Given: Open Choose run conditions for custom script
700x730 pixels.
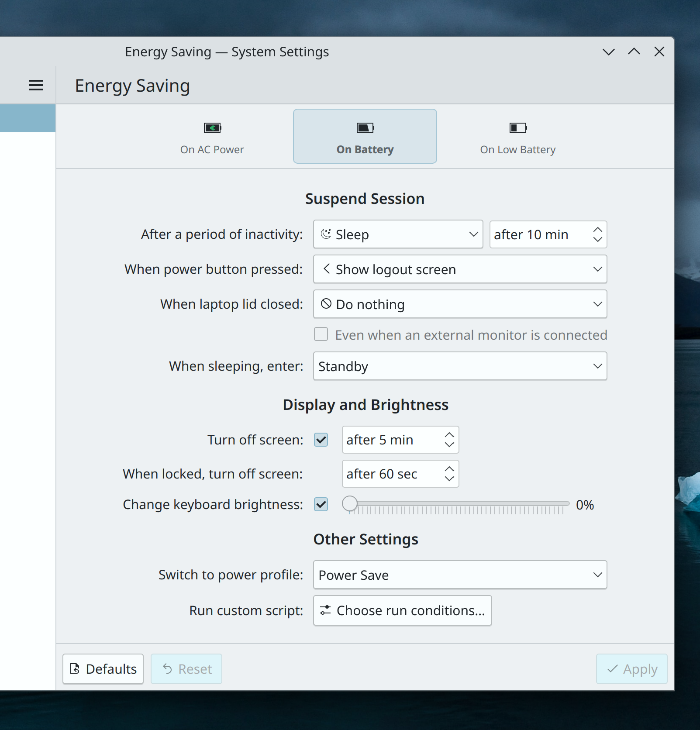Looking at the screenshot, I should 402,610.
